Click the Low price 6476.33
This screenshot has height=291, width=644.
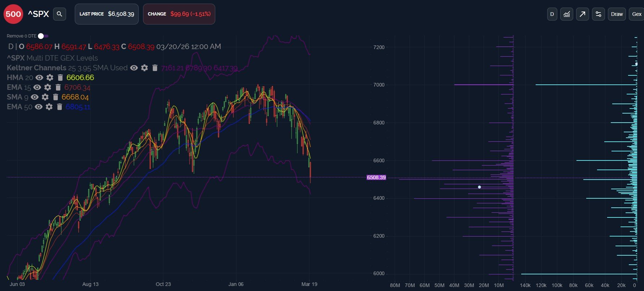coord(107,47)
